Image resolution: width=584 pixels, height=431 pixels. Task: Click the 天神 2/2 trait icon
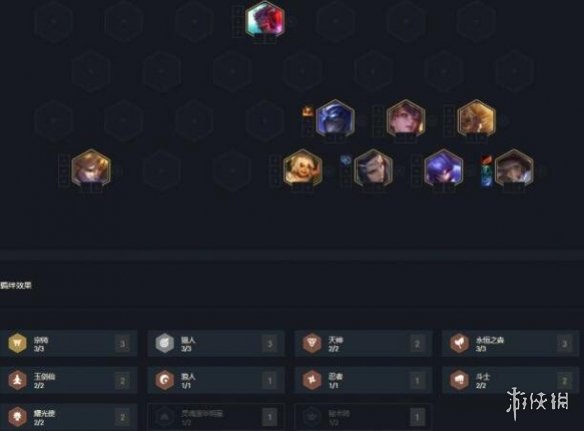point(312,343)
